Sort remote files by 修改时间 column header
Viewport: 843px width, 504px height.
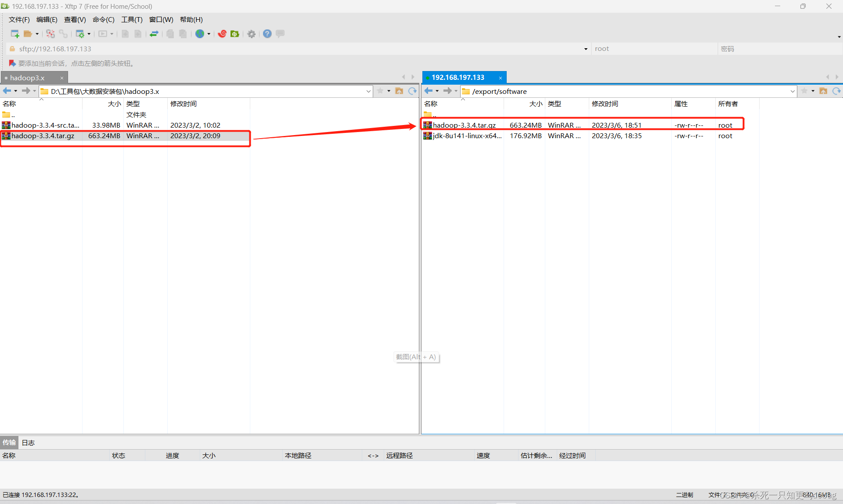pyautogui.click(x=605, y=104)
